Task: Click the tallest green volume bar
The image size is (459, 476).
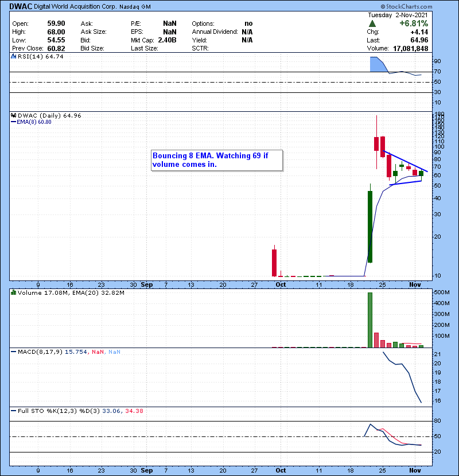Action: click(x=370, y=320)
